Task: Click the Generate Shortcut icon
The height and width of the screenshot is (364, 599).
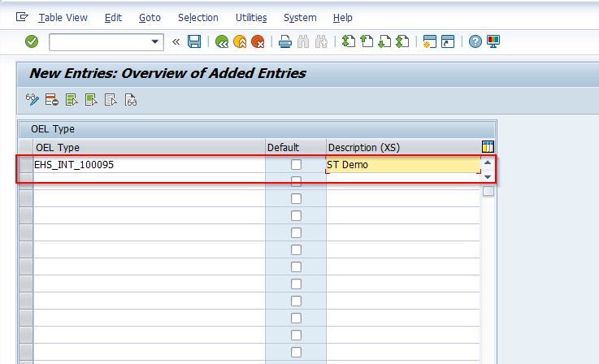Action: tap(448, 41)
